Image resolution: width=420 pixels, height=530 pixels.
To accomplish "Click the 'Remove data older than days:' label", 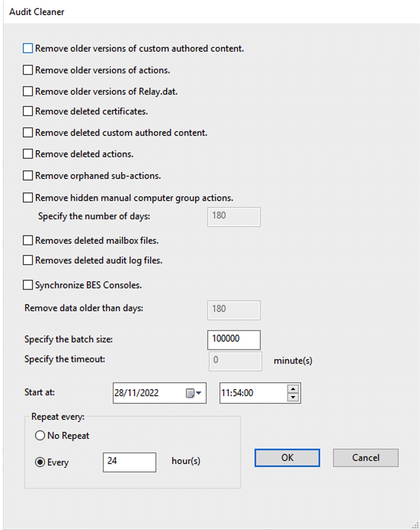I will (x=84, y=308).
